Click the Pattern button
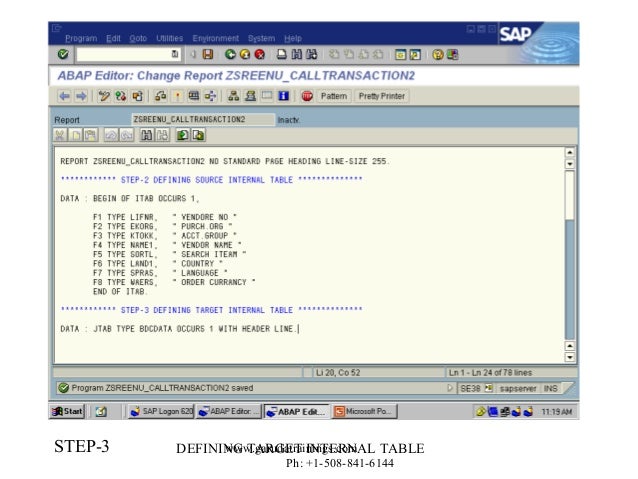Screen dimensions: 638x479 [334, 96]
